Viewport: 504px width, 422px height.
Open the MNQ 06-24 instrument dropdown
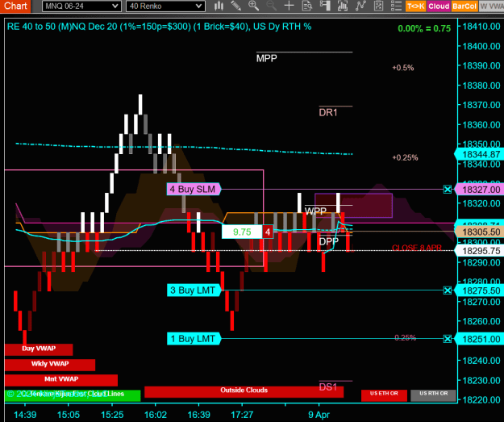point(81,6)
